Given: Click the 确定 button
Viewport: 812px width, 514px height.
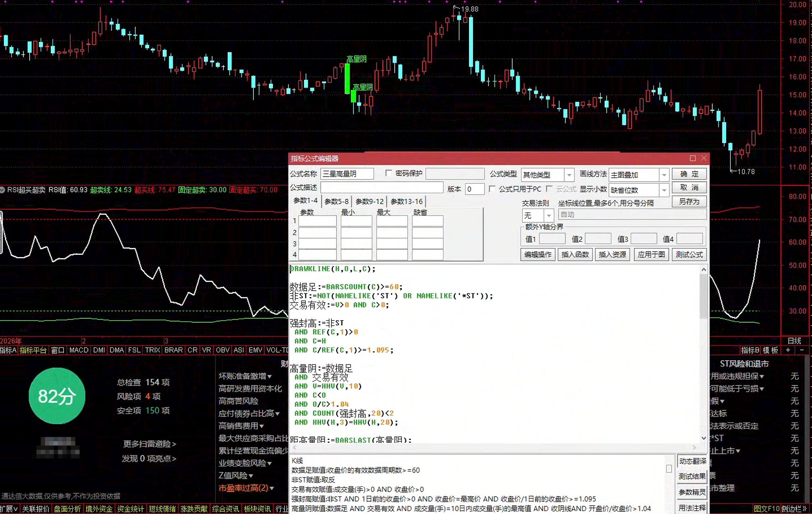Looking at the screenshot, I should tap(689, 174).
